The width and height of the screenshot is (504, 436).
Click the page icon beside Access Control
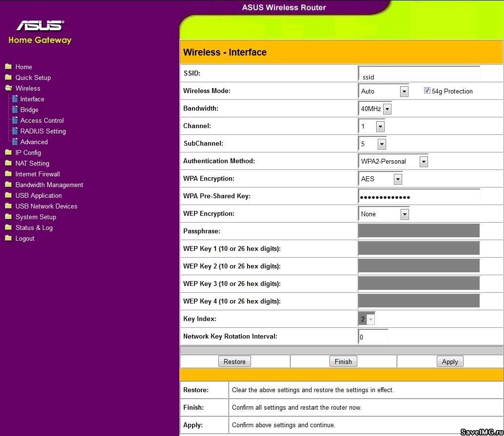pyautogui.click(x=15, y=120)
